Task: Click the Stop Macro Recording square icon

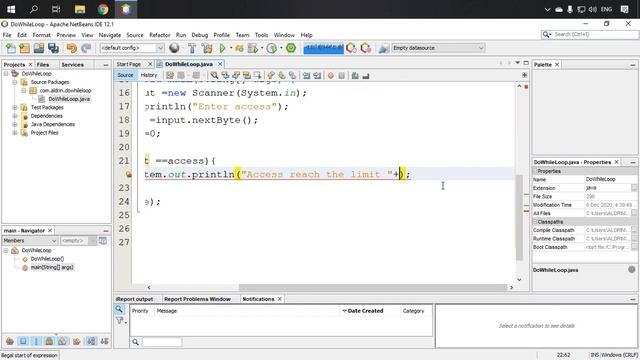Action: pos(342,76)
